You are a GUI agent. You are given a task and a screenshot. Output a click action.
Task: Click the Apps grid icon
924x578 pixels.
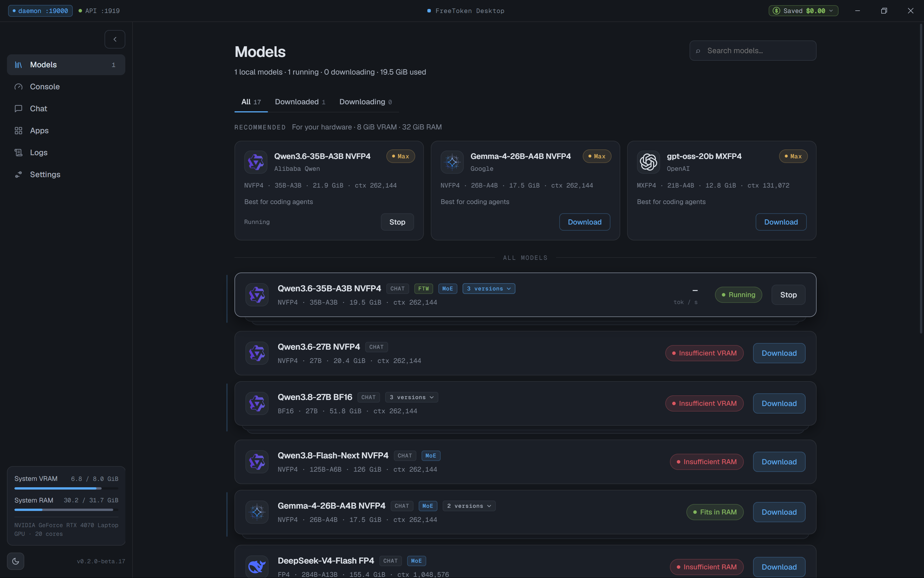(18, 131)
